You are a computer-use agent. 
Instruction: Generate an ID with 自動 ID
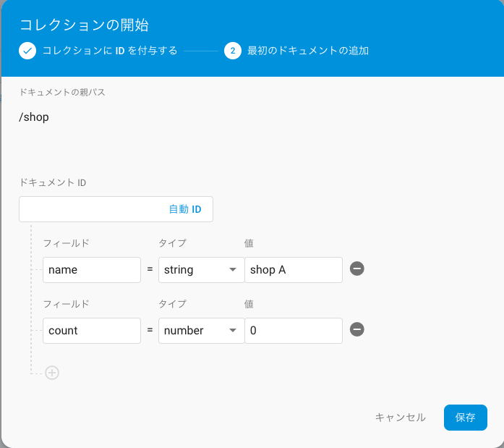pyautogui.click(x=185, y=209)
